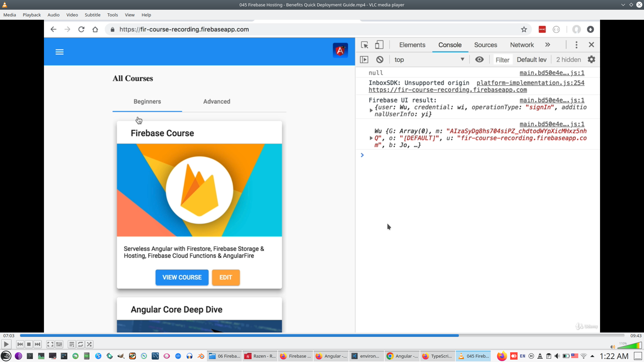Toggle the playlist view

point(71,344)
